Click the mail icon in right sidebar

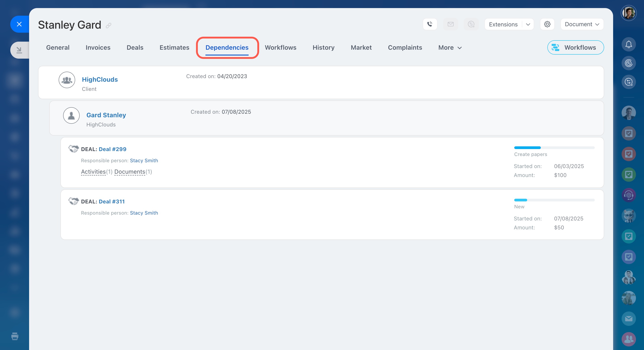(x=629, y=318)
